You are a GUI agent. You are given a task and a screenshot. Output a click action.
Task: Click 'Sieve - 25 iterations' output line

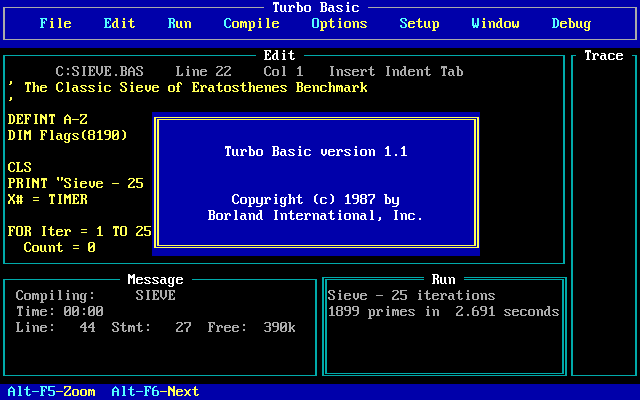411,295
